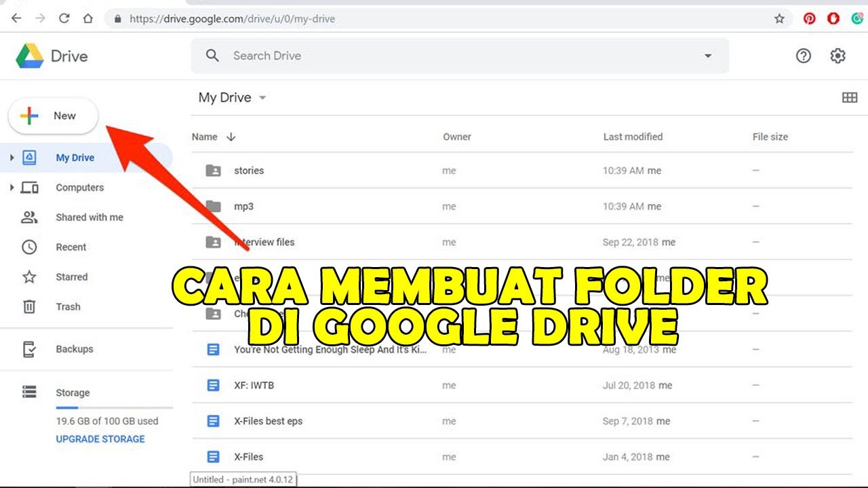Click the browser address bar URL
The image size is (868, 488).
click(232, 19)
